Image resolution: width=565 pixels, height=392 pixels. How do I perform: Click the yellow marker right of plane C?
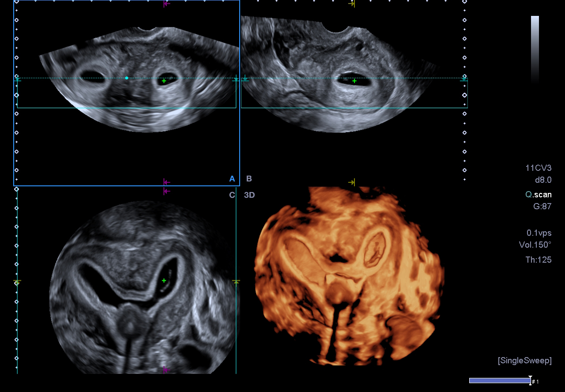click(x=236, y=282)
